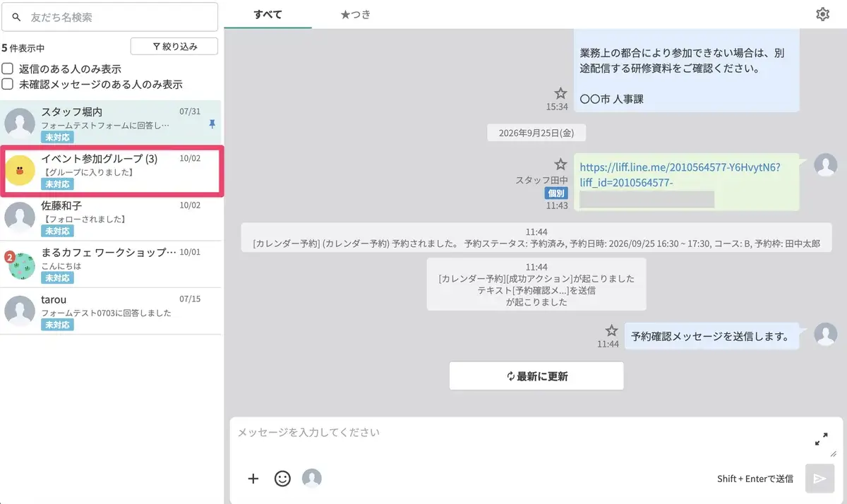Open まるカフェ ワークショップ conversation
The height and width of the screenshot is (504, 847).
point(111,264)
